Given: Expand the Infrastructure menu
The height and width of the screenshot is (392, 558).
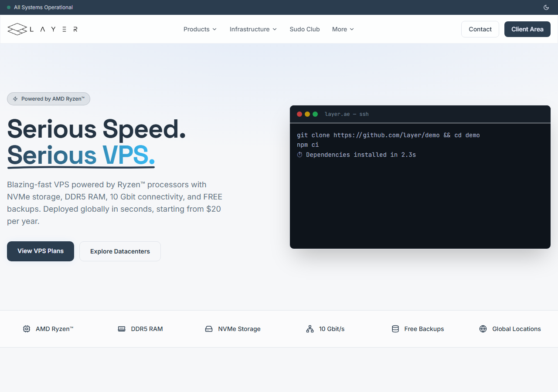Looking at the screenshot, I should click(x=253, y=29).
